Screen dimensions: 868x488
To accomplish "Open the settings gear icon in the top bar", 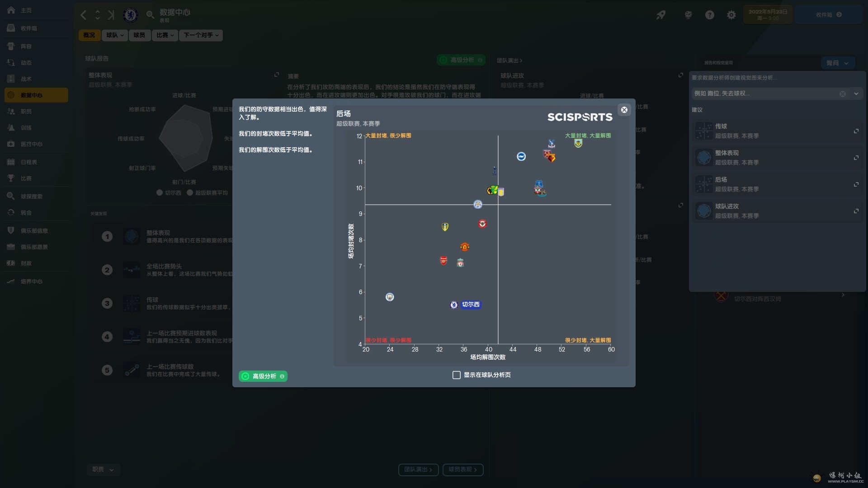I will coord(731,15).
